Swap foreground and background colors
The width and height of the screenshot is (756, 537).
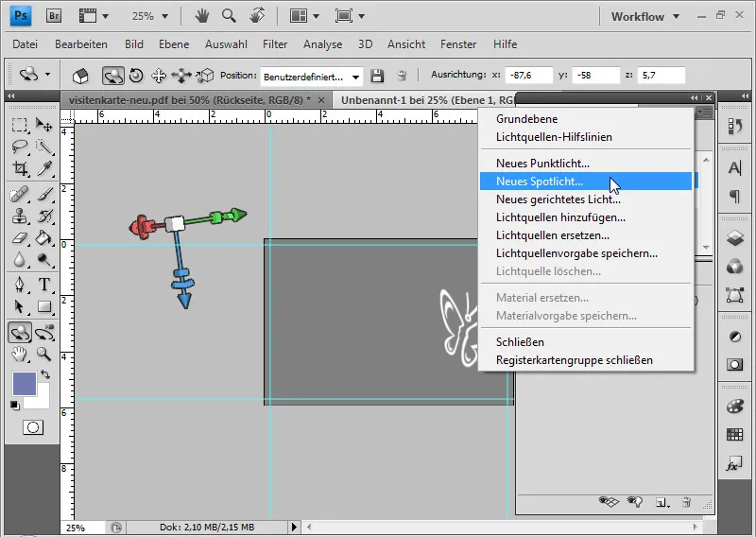point(45,374)
